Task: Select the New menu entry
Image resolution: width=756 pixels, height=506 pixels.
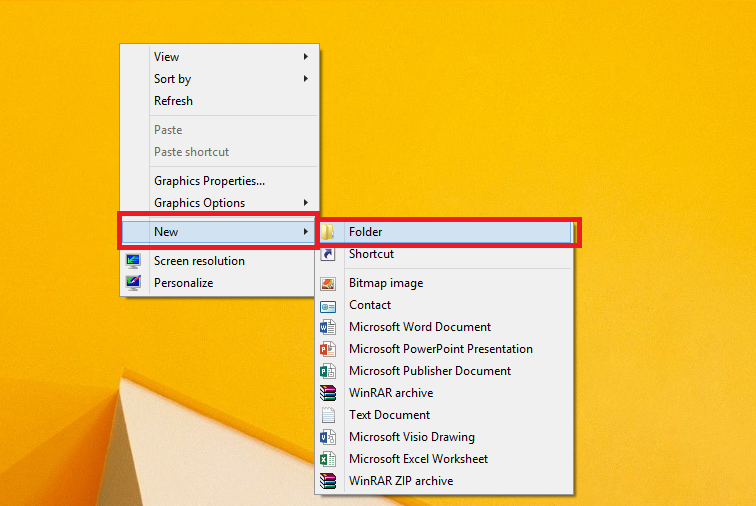Action: [x=218, y=232]
